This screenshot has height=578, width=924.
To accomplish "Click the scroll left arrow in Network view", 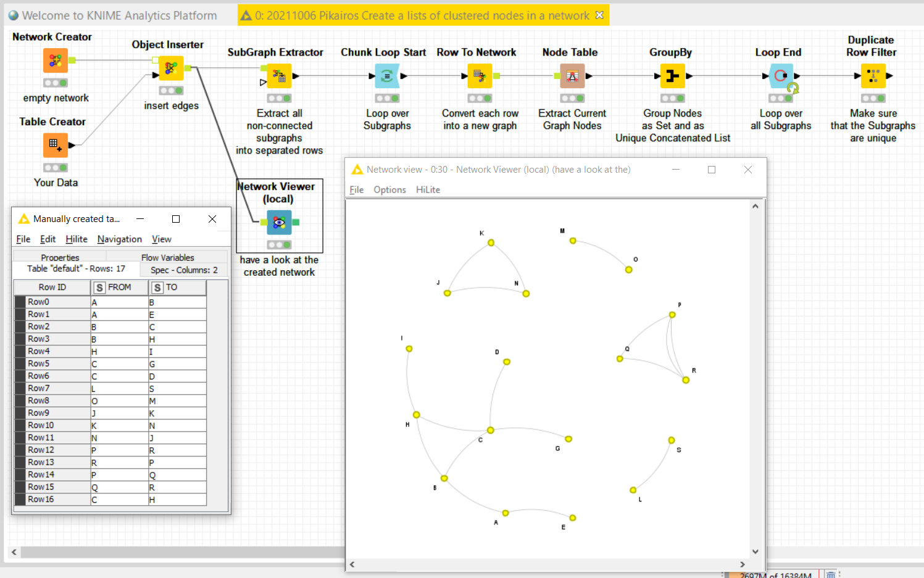I will pos(352,564).
